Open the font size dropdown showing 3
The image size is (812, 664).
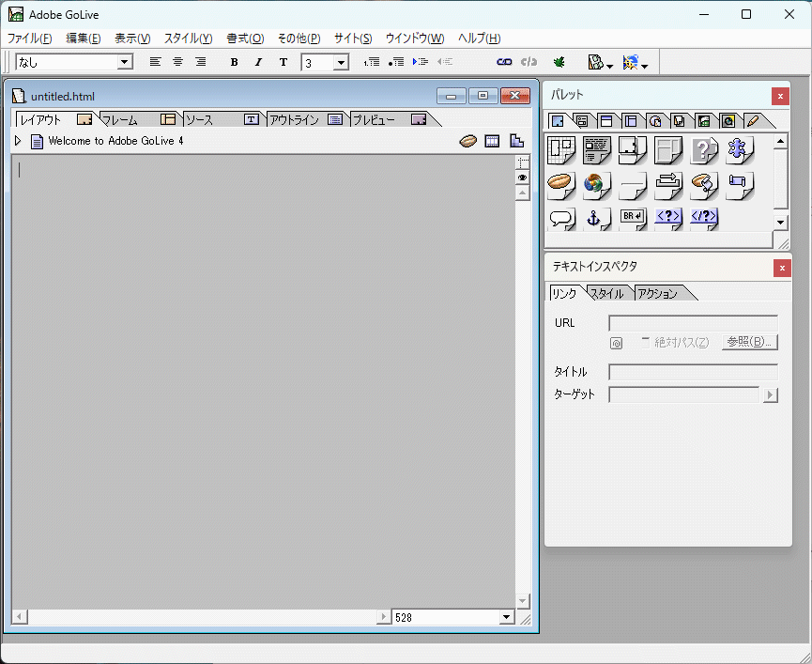[x=341, y=63]
